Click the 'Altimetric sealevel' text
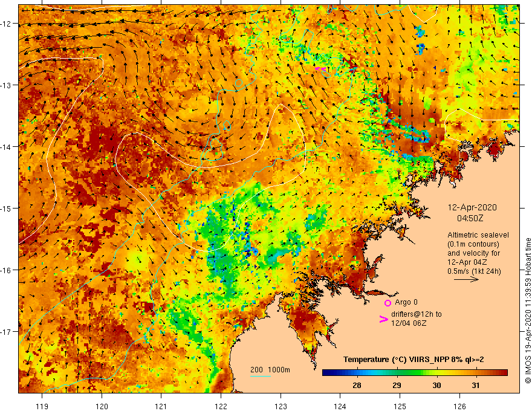The height and width of the screenshot is (411, 532). click(x=478, y=235)
